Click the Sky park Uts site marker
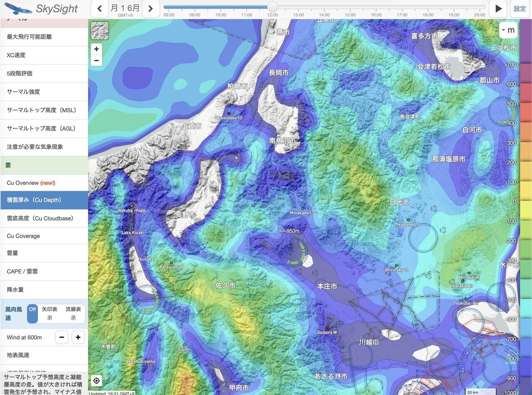This screenshot has width=532, height=395. tap(408, 220)
